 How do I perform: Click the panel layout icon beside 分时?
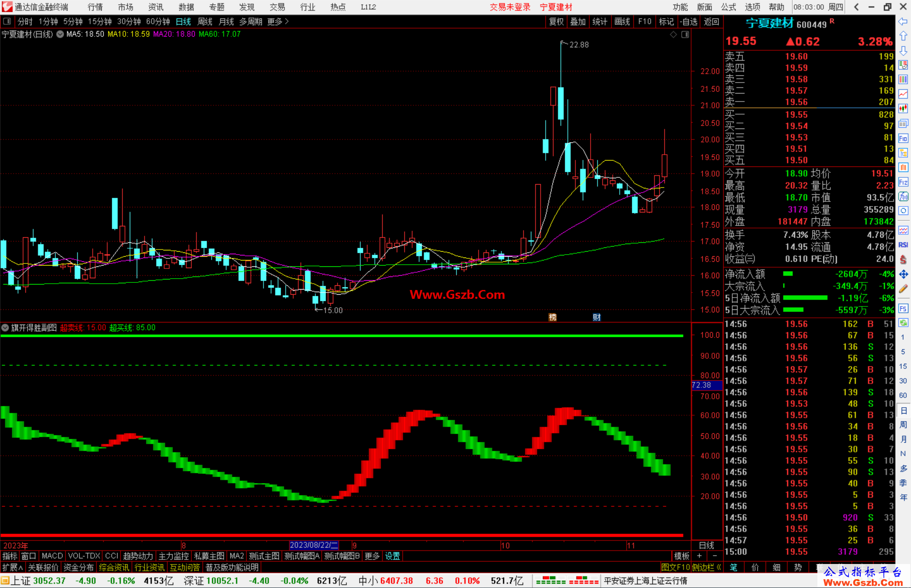[7, 21]
